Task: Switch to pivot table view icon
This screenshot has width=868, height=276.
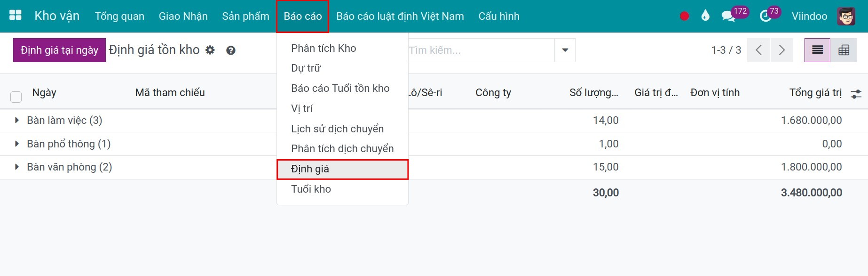Action: click(x=844, y=49)
